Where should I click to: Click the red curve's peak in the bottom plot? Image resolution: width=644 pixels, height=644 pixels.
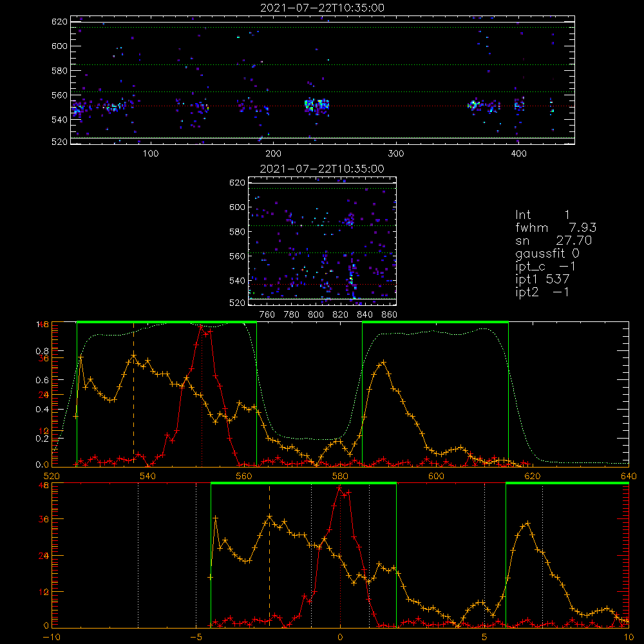pos(339,488)
